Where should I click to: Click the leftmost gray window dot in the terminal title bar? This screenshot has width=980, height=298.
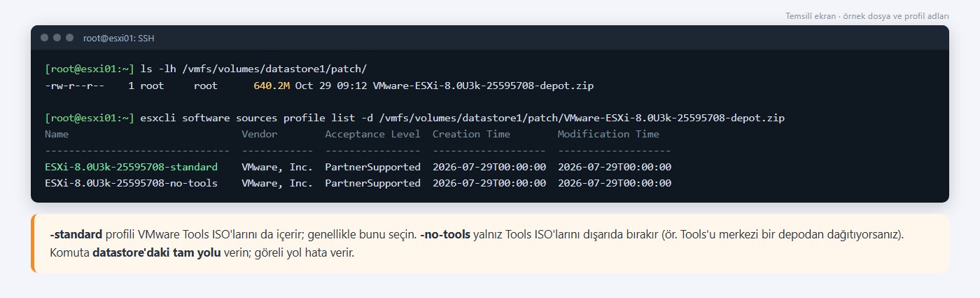tap(45, 38)
